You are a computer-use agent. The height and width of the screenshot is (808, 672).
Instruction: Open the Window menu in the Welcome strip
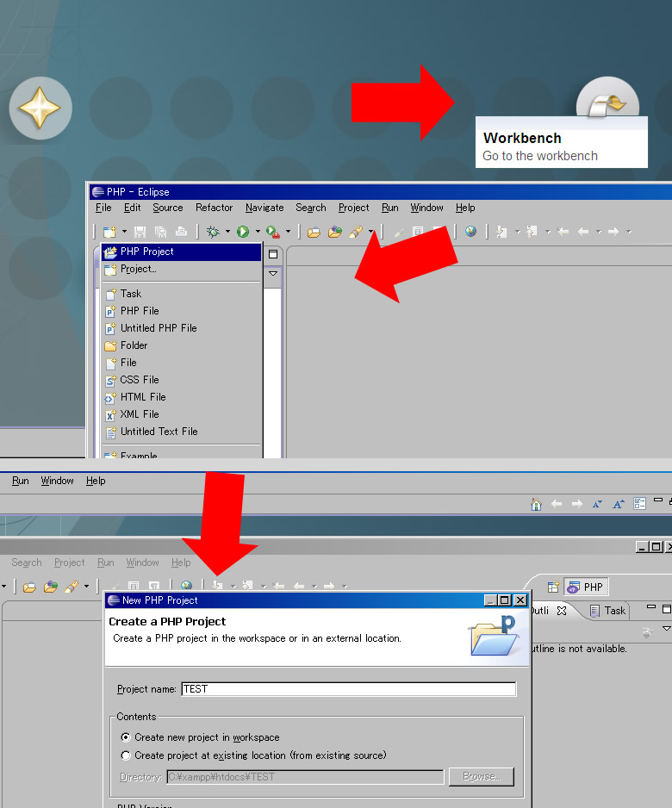tap(57, 481)
